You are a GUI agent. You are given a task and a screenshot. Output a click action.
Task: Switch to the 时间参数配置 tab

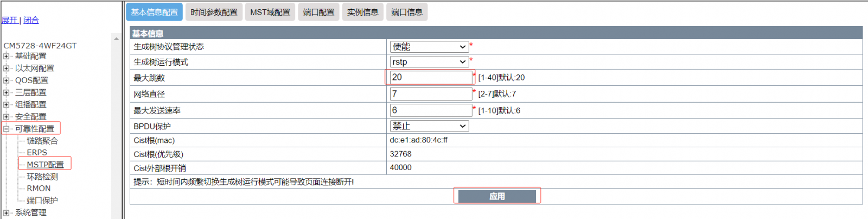(214, 12)
